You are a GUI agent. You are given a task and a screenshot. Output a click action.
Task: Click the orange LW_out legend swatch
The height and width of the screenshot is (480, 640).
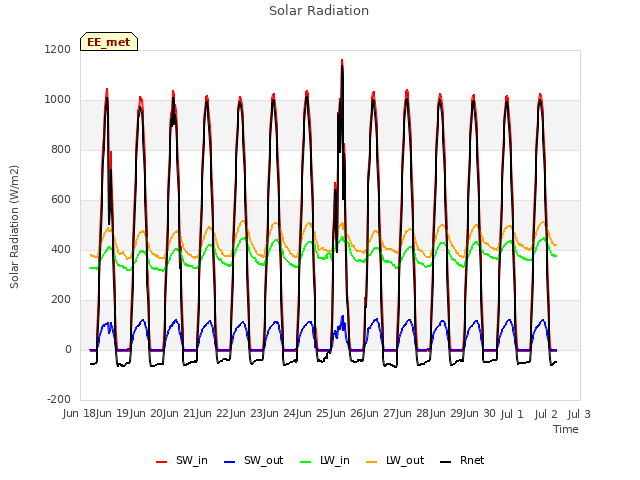[x=372, y=462]
